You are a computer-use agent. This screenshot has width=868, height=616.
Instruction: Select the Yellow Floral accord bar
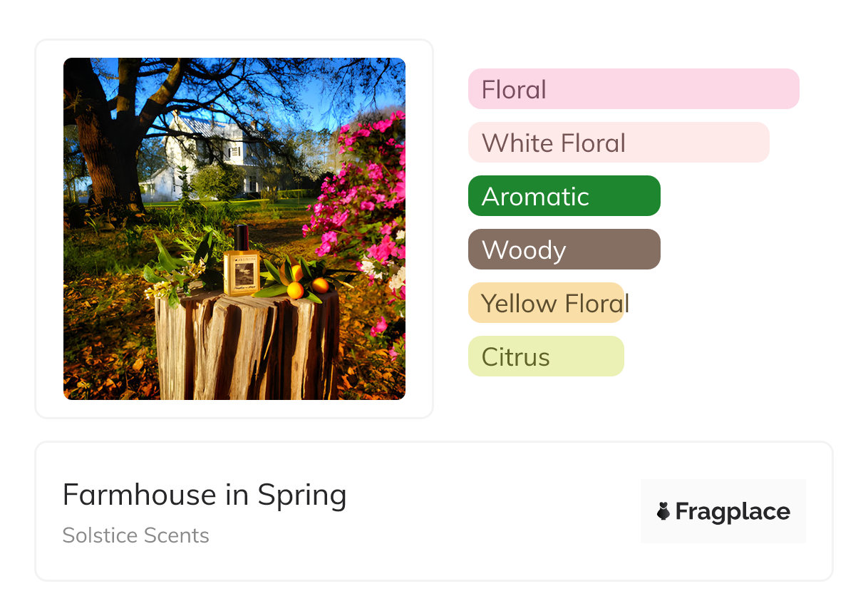coord(547,303)
